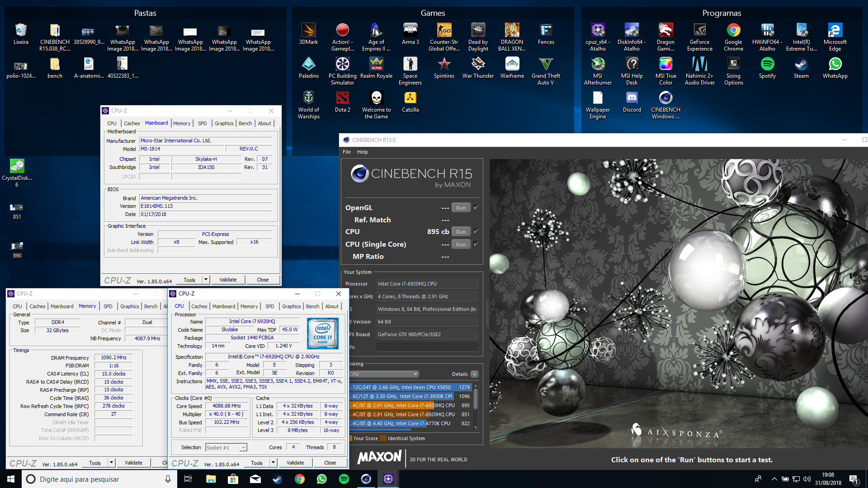This screenshot has height=488, width=868.
Task: Click Tools button in Memory CPU-Z window
Action: (x=95, y=463)
